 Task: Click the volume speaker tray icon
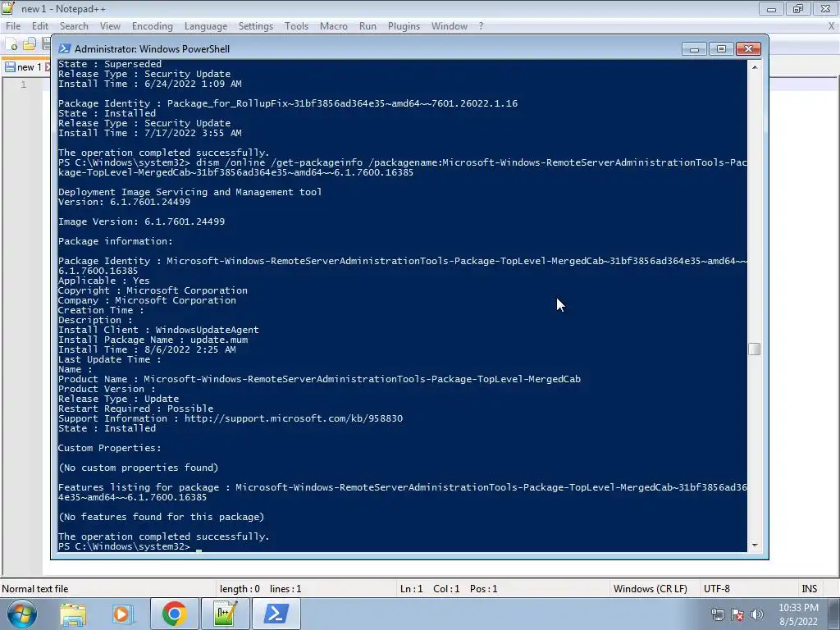[x=757, y=614]
